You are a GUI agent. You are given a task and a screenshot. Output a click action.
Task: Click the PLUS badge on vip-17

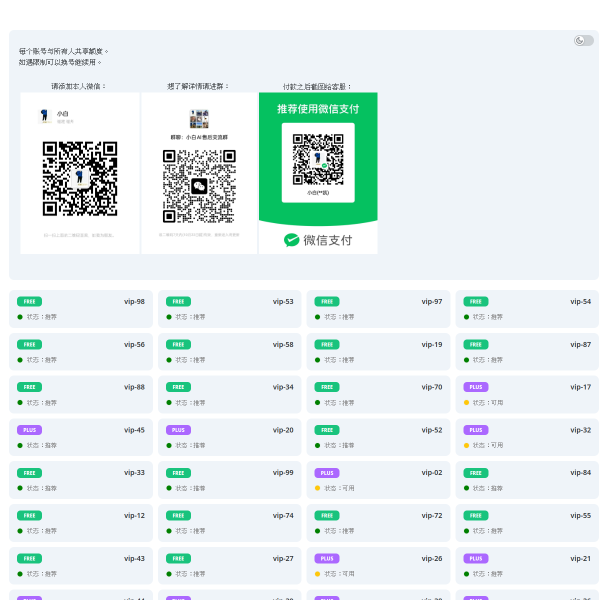pos(475,387)
